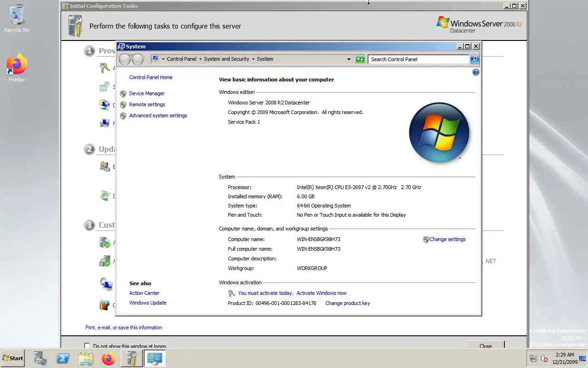The image size is (588, 368).
Task: Click the processor value Intel(R) Xeon(R) CPU
Action: pyautogui.click(x=359, y=187)
